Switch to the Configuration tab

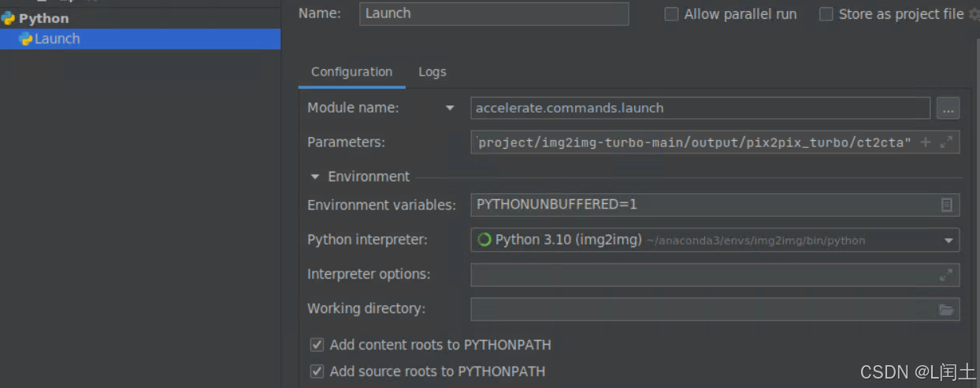351,72
